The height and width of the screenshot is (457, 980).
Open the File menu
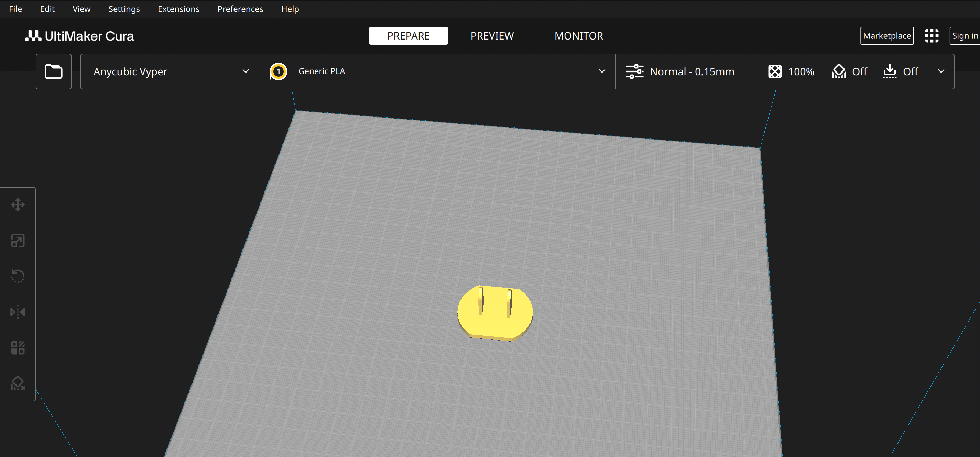pos(15,9)
